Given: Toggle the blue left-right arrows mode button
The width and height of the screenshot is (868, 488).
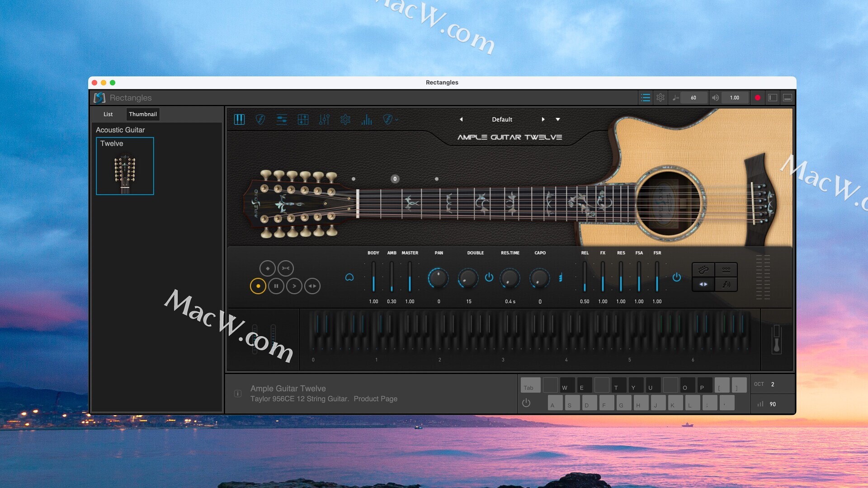Looking at the screenshot, I should [x=703, y=284].
